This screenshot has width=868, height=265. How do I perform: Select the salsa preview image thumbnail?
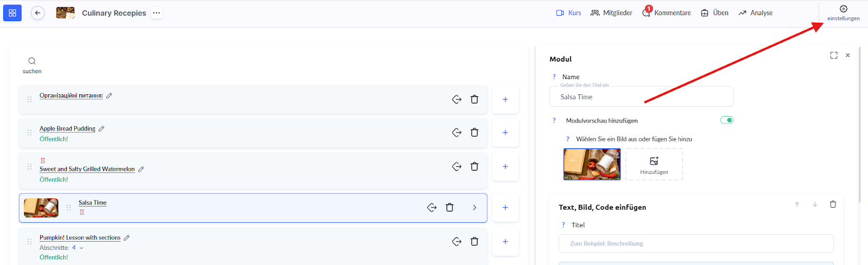(592, 164)
